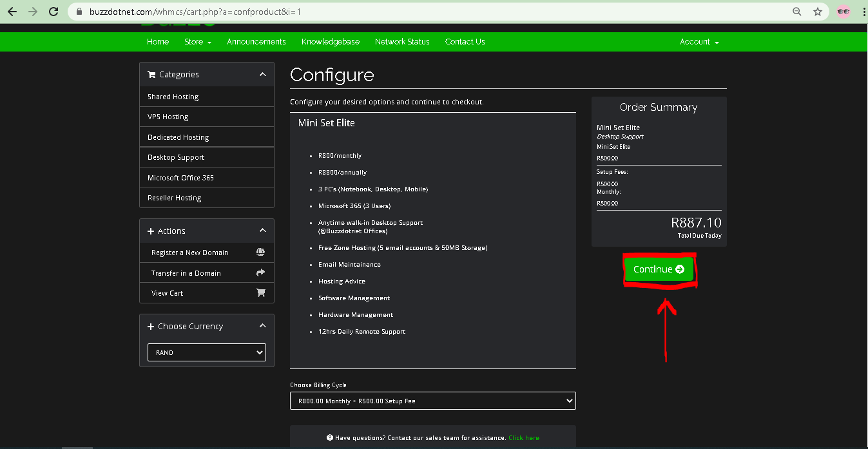Collapse the Choose Currency panel chevron
The image size is (868, 449).
click(x=262, y=326)
